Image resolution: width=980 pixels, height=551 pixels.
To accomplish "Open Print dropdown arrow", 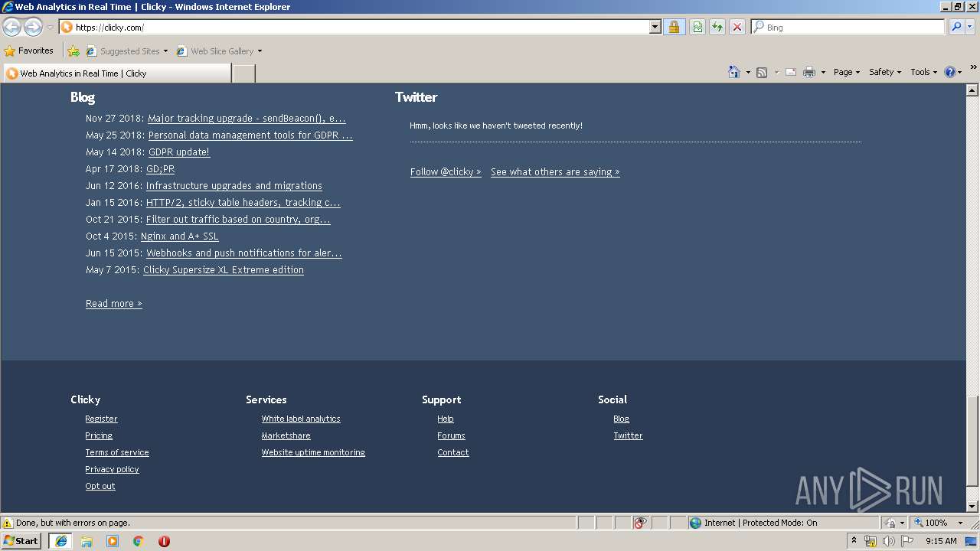I will [x=823, y=73].
